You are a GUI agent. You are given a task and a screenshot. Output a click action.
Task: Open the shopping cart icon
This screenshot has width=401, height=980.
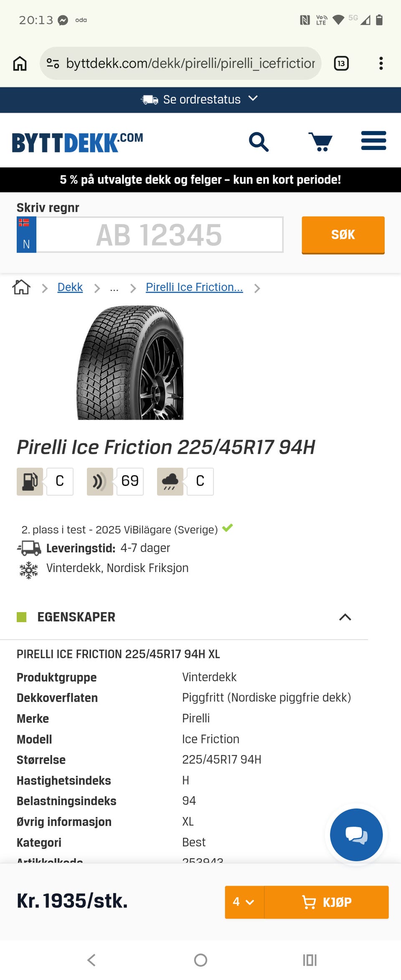pos(320,142)
